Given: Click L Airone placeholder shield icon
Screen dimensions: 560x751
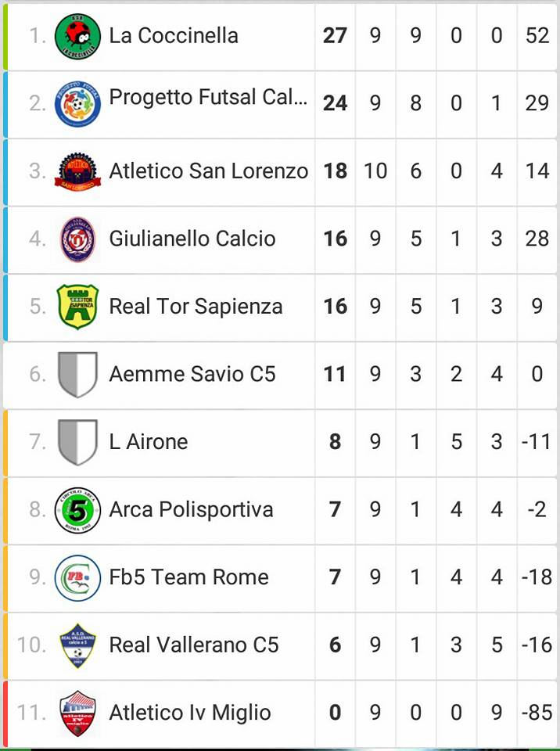Looking at the screenshot, I should pos(77,442).
